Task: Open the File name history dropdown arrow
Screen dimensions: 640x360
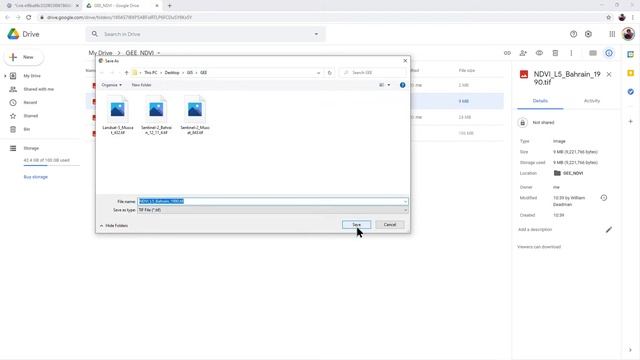Action: click(405, 201)
